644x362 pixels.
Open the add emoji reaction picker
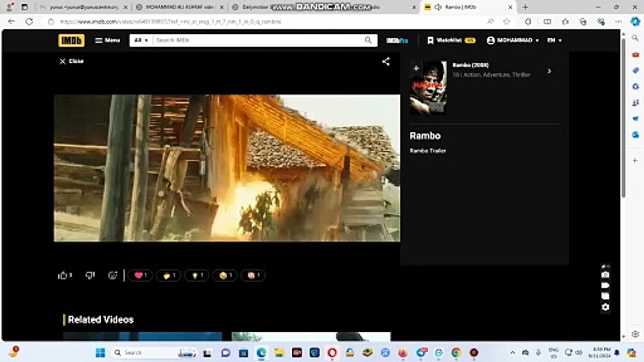[113, 275]
